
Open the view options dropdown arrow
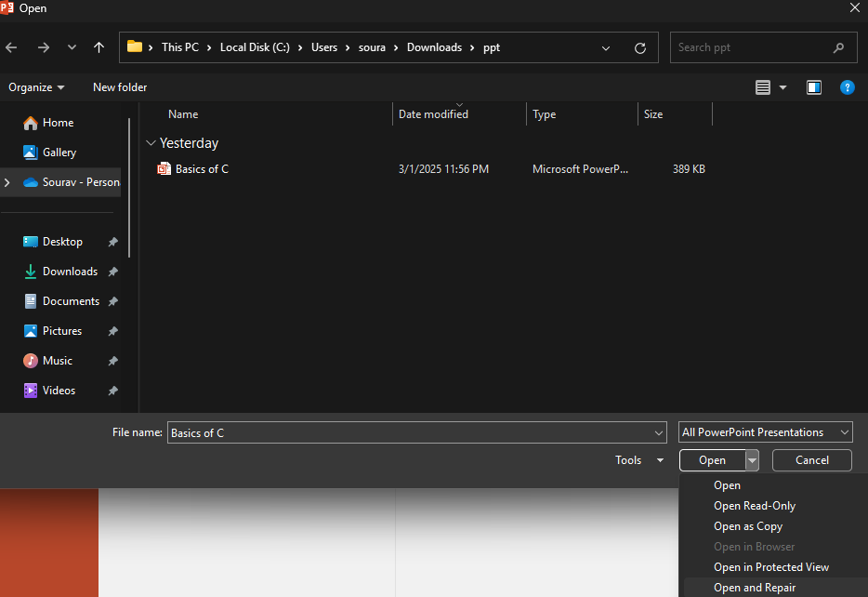click(x=783, y=87)
